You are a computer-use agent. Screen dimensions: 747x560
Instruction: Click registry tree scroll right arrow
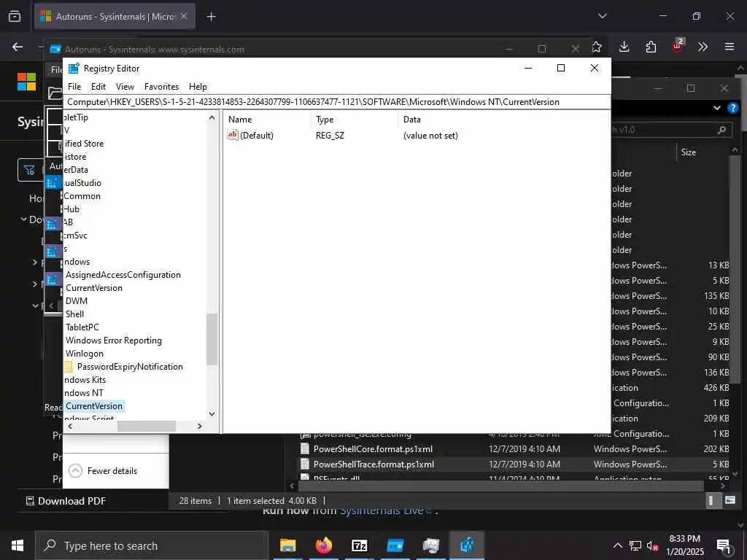[x=200, y=426]
